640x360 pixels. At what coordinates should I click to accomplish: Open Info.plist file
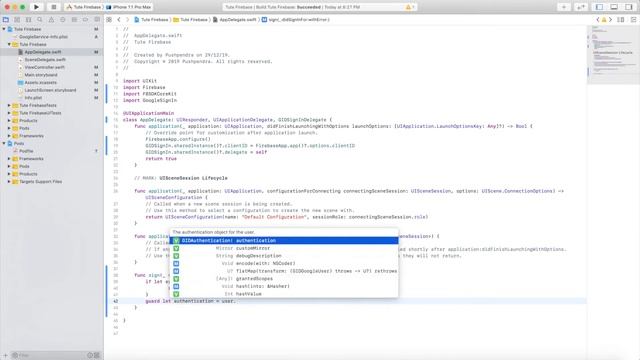point(33,98)
